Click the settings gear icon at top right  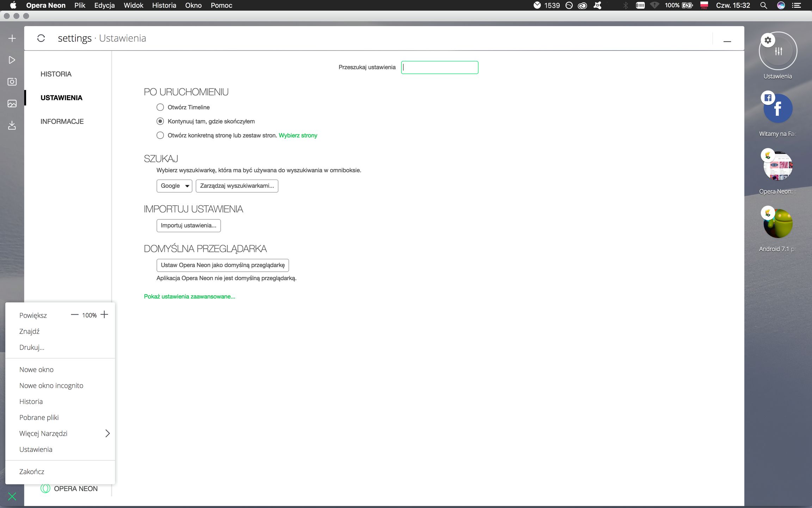pos(768,40)
